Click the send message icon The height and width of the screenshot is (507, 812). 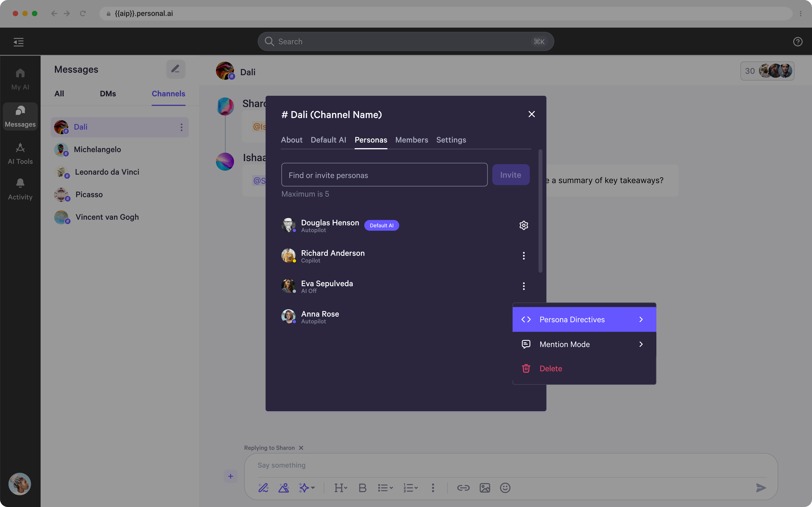coord(761,487)
